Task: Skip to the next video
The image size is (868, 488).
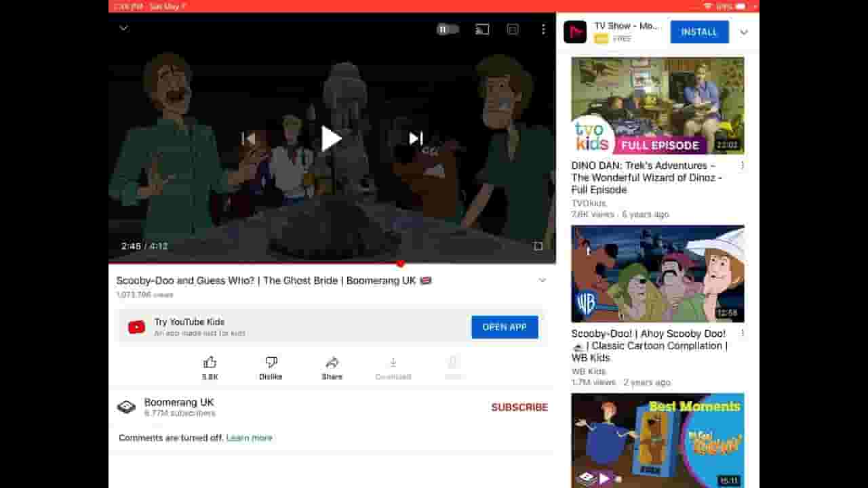Action: click(x=416, y=138)
